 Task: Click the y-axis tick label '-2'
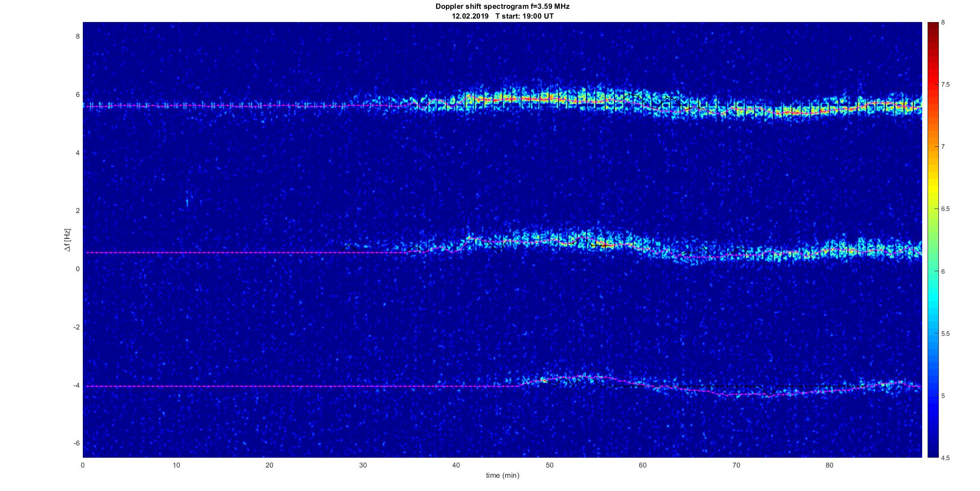[x=76, y=327]
